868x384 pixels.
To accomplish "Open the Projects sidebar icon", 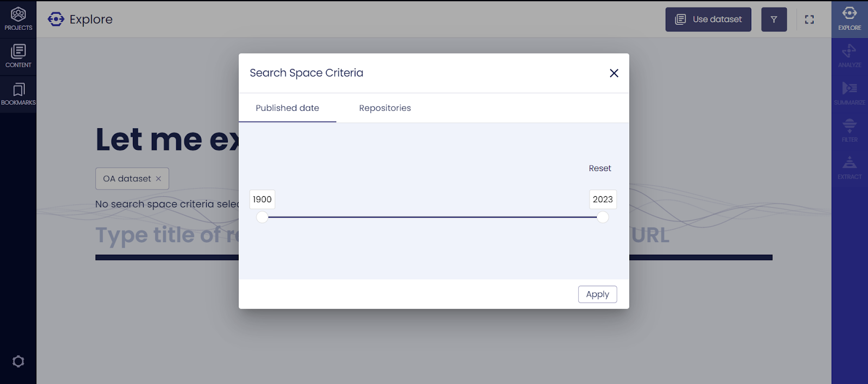I will pyautogui.click(x=18, y=19).
